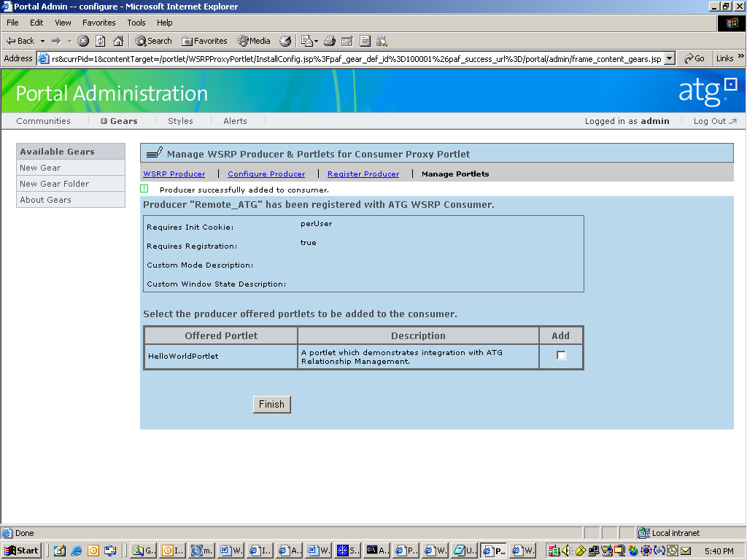747x560 pixels.
Task: Click the Back navigation button
Action: point(20,41)
